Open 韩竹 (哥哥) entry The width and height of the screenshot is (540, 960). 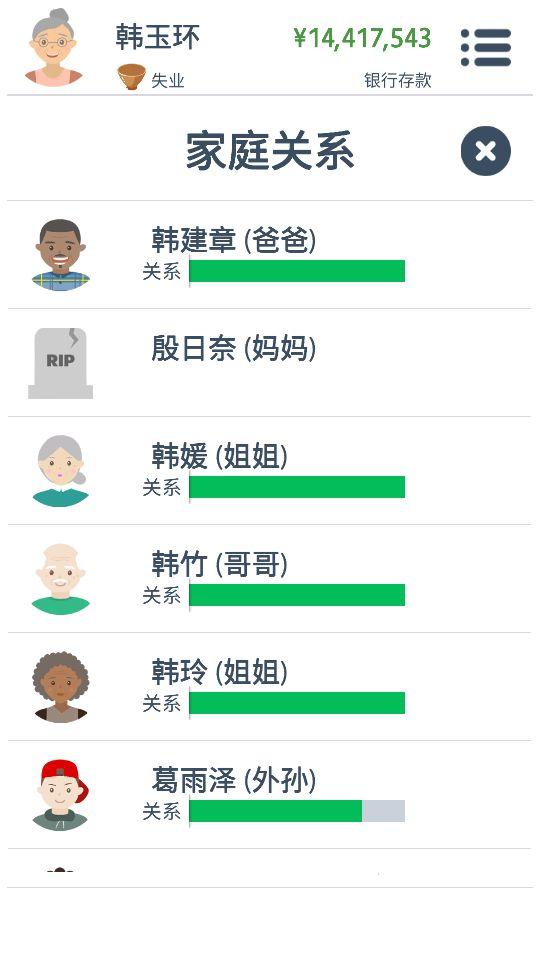pos(269,579)
